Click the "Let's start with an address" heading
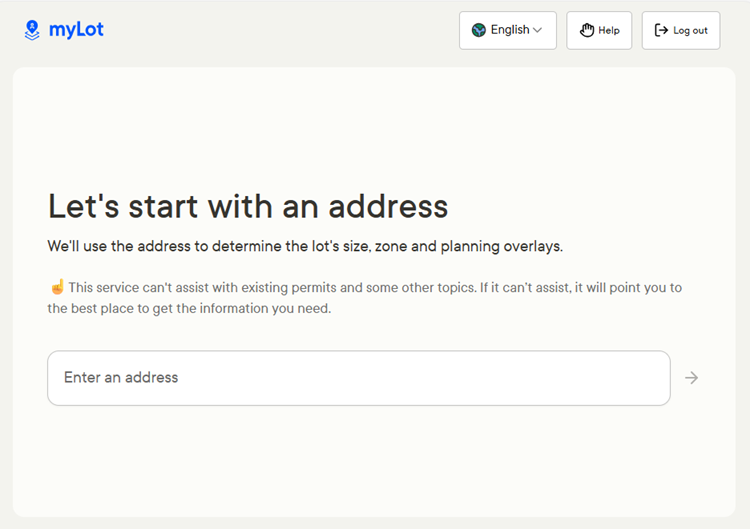The height and width of the screenshot is (529, 750). [248, 207]
